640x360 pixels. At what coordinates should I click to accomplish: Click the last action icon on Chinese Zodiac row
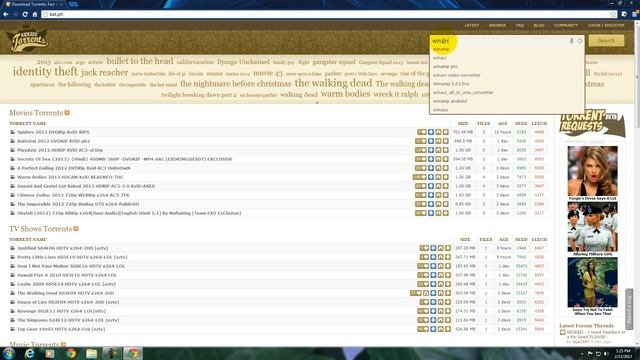pyautogui.click(x=445, y=195)
